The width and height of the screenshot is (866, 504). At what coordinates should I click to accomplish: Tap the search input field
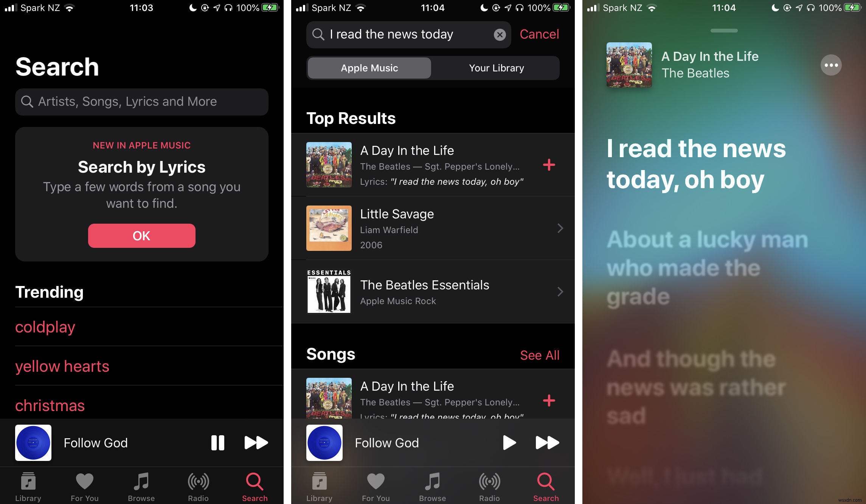[141, 101]
